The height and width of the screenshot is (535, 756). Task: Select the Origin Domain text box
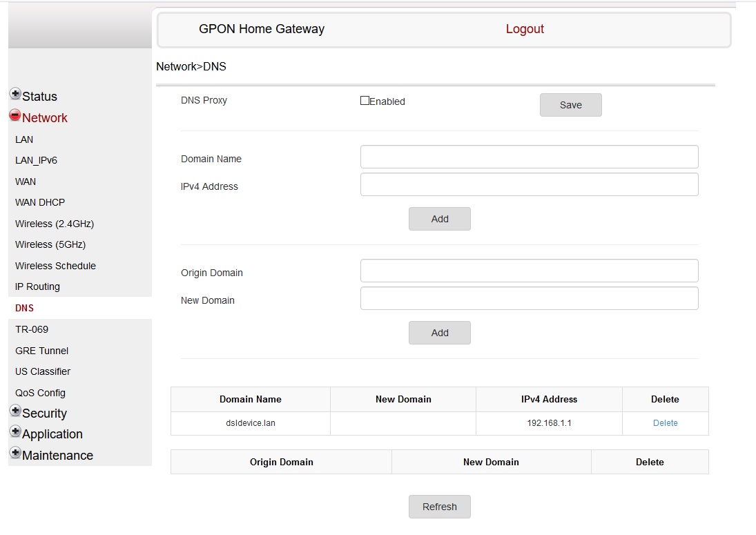tap(529, 271)
